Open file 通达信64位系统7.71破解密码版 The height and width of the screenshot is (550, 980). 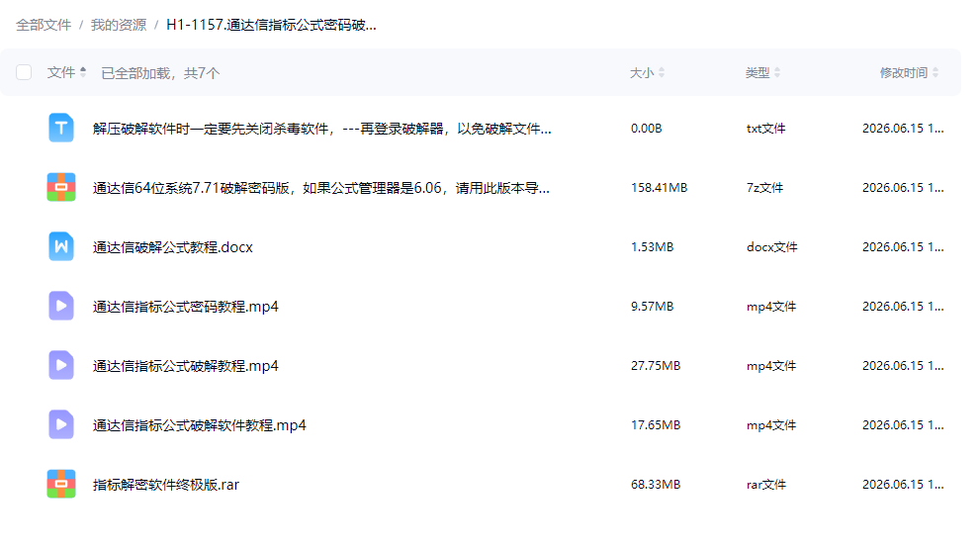click(x=321, y=188)
